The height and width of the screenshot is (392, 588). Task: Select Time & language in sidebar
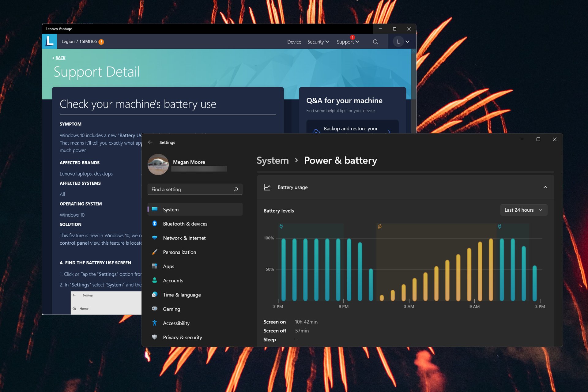coord(195,295)
